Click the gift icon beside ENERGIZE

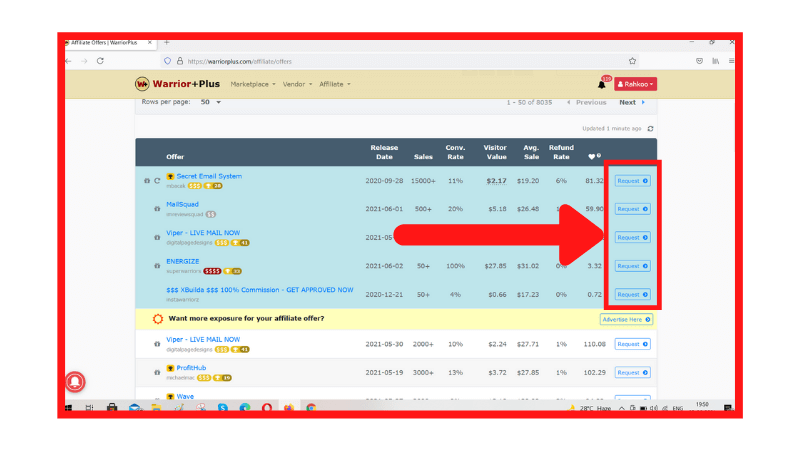(x=157, y=266)
